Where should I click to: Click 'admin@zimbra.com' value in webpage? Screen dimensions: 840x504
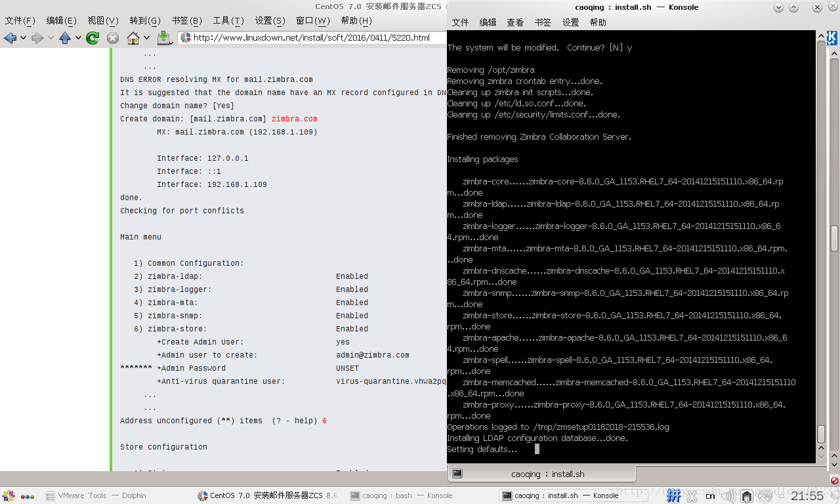click(x=373, y=355)
